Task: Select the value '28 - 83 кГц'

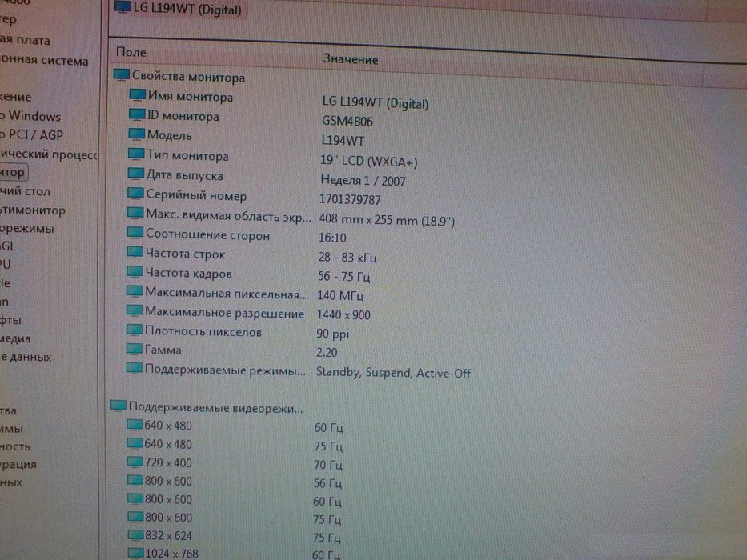Action: [347, 258]
